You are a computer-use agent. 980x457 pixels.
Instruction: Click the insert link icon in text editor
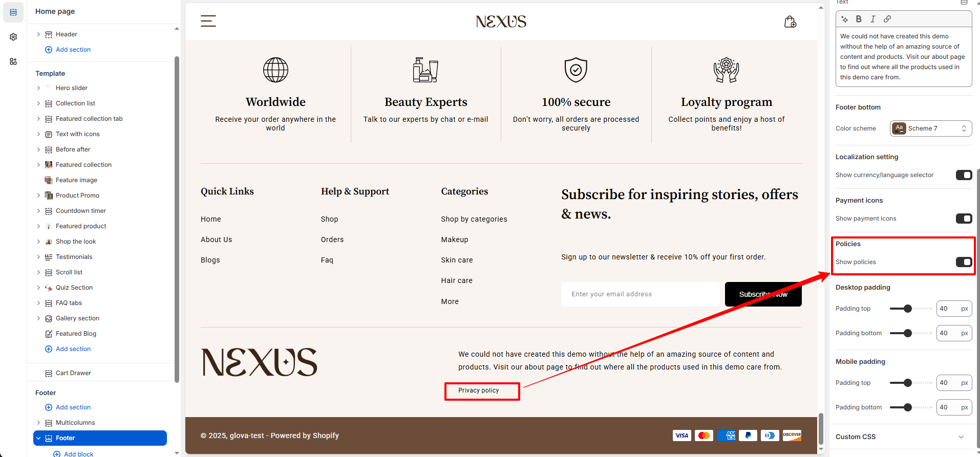pos(887,19)
